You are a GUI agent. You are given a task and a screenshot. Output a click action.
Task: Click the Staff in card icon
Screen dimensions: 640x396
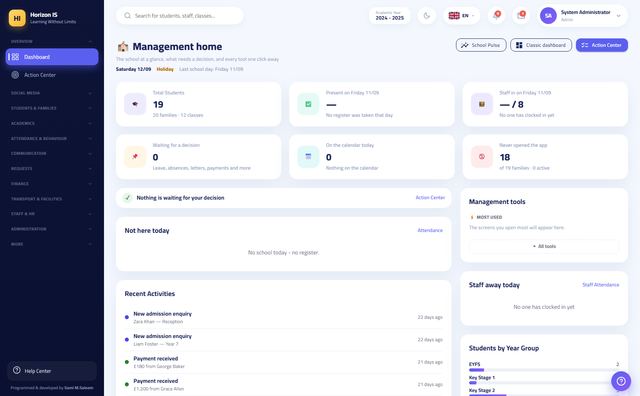[x=482, y=104]
